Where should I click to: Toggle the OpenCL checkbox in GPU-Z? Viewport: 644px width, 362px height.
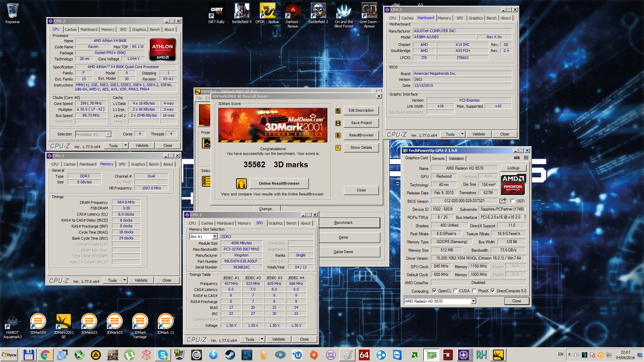tap(434, 291)
